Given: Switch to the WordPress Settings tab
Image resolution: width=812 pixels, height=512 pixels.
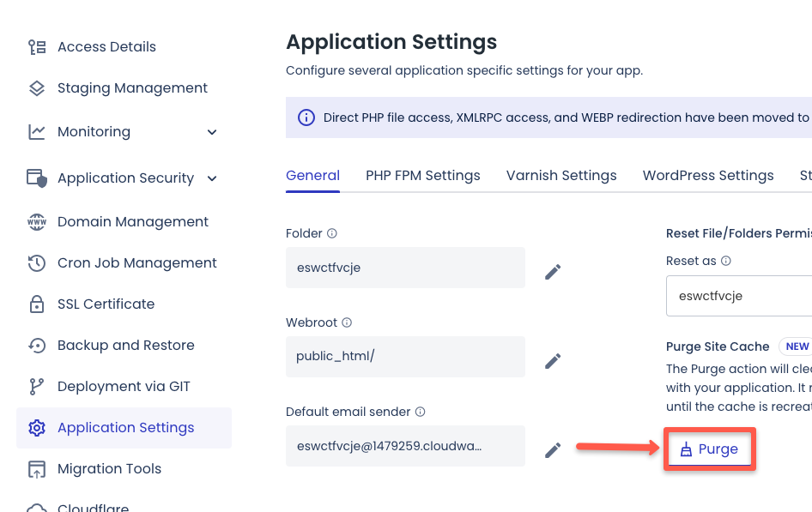Looking at the screenshot, I should point(707,175).
